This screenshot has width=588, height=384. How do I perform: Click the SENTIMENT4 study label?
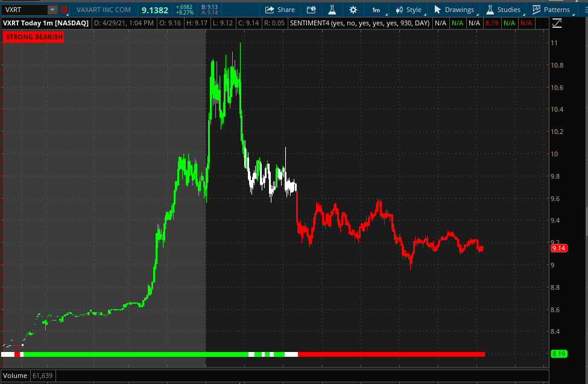click(x=359, y=23)
